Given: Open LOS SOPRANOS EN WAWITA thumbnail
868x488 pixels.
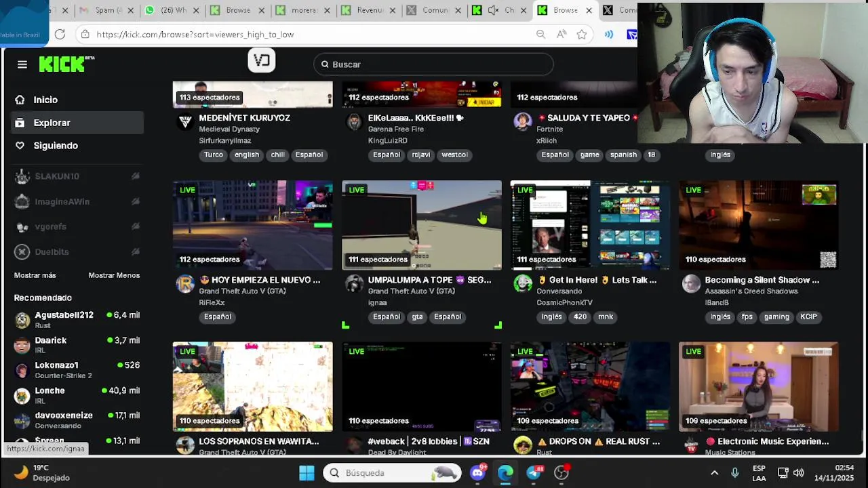Looking at the screenshot, I should [x=253, y=386].
